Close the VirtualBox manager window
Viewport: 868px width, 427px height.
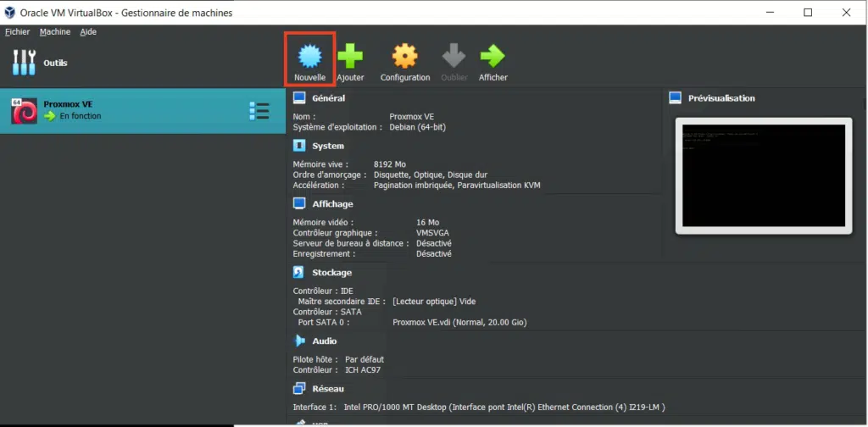tap(846, 12)
